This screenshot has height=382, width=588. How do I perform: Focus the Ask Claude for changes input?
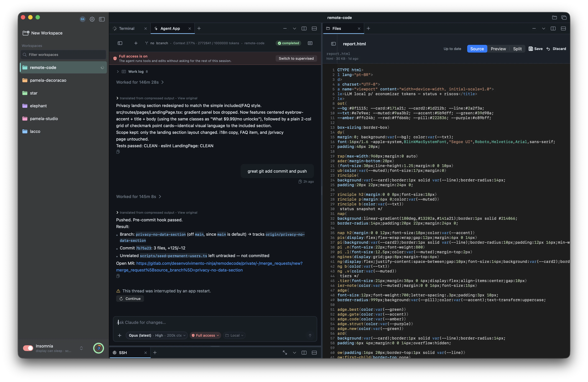tap(215, 322)
